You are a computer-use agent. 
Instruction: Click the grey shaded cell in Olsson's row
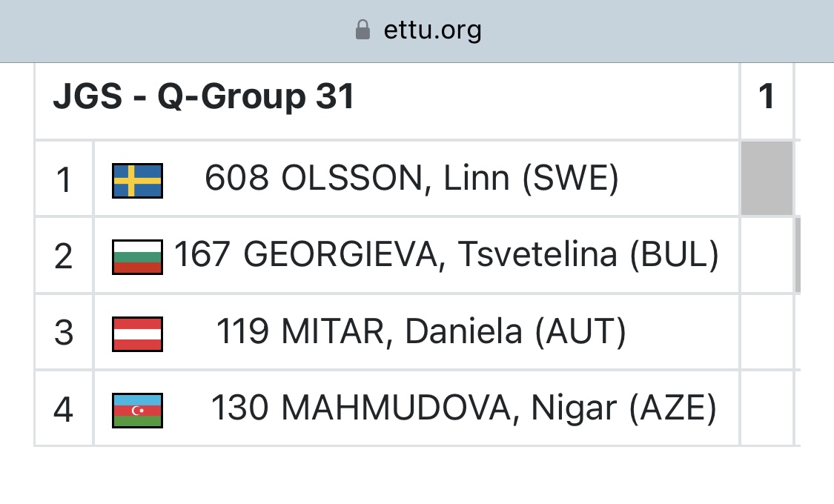click(767, 179)
